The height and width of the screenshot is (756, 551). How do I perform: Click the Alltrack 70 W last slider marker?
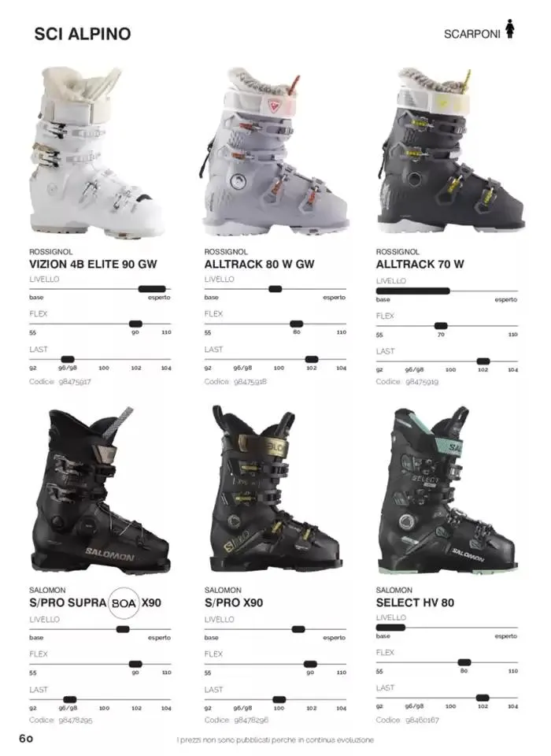(483, 361)
